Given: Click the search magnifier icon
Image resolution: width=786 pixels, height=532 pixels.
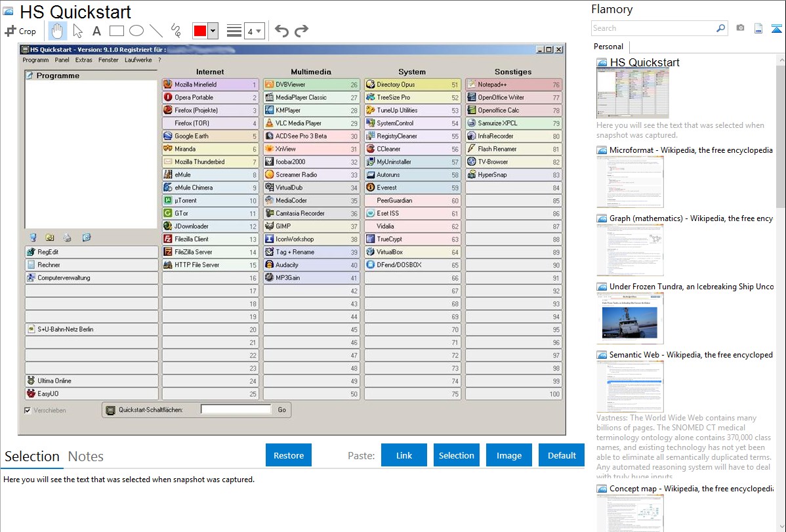Looking at the screenshot, I should pos(720,28).
